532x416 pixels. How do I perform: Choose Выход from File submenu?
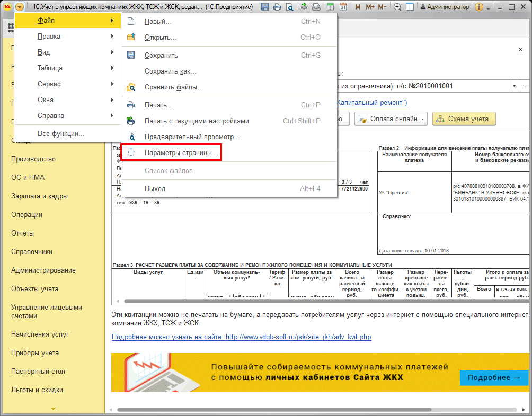point(229,189)
